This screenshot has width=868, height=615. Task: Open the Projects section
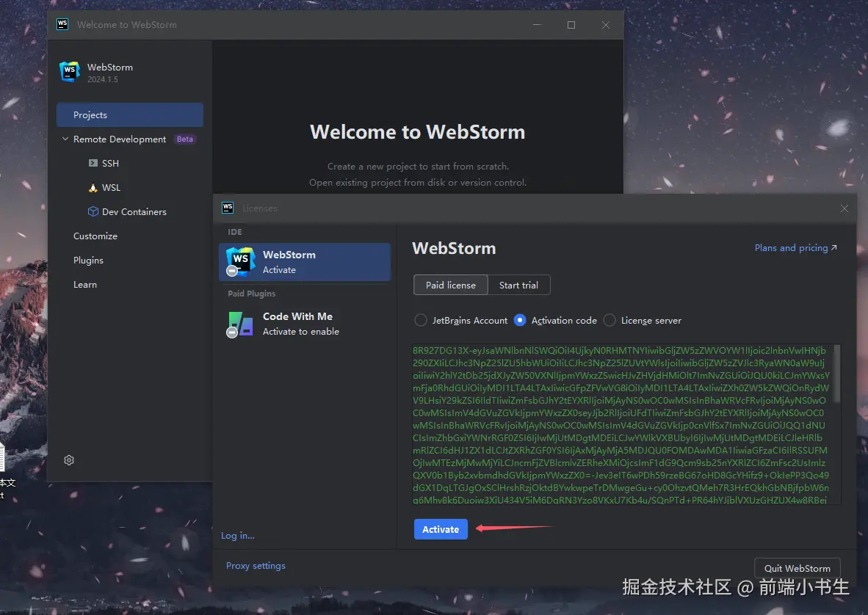tap(130, 115)
